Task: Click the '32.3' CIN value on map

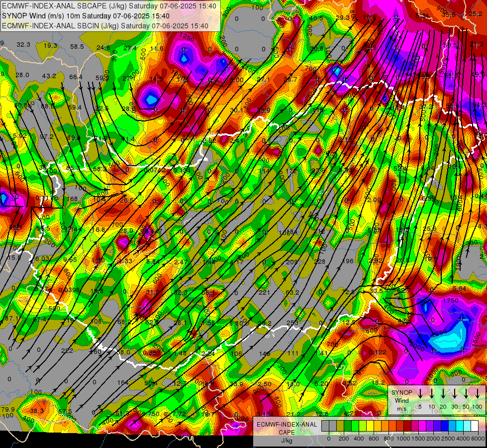Action: pos(23,45)
